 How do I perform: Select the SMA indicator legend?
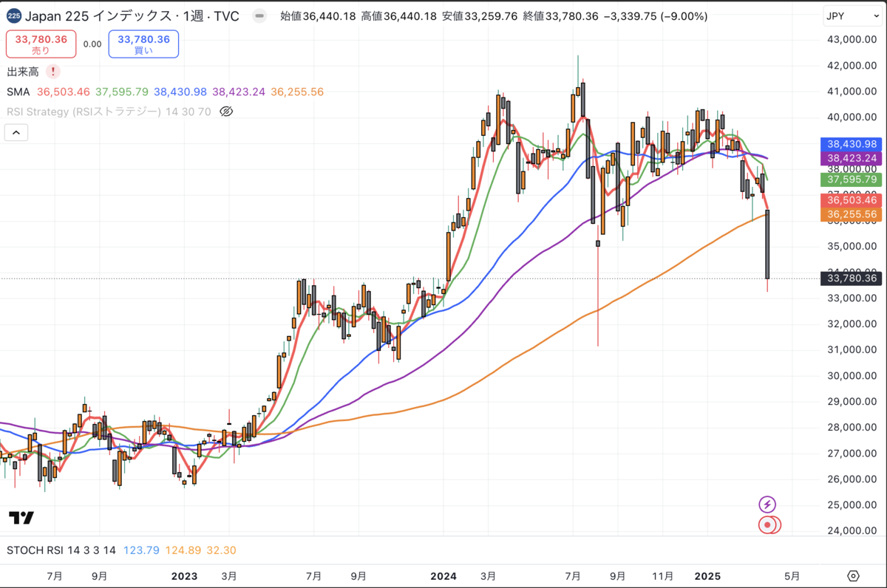[x=18, y=92]
